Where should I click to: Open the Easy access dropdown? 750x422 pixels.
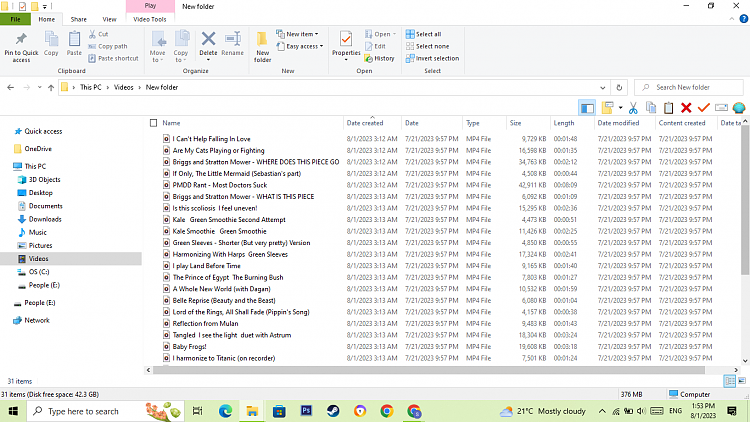tap(302, 46)
